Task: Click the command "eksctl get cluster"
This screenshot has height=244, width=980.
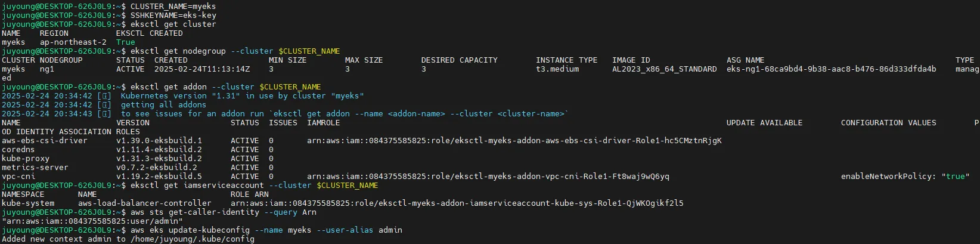Action: pyautogui.click(x=173, y=24)
